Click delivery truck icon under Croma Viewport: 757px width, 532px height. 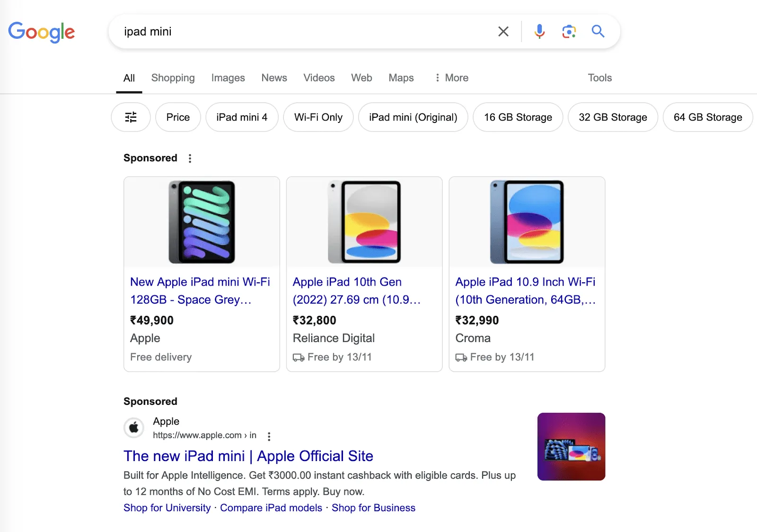(x=461, y=358)
